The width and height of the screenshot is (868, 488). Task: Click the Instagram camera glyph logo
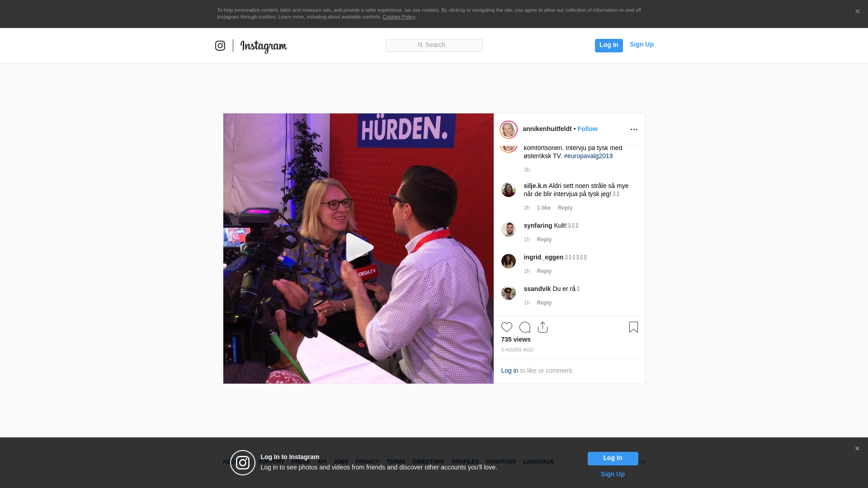pyautogui.click(x=220, y=46)
